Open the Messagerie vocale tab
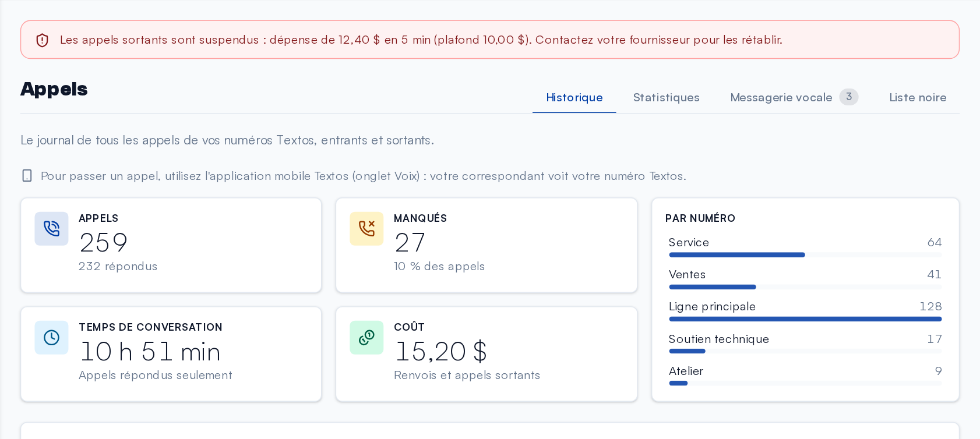The image size is (980, 439). pos(794,97)
